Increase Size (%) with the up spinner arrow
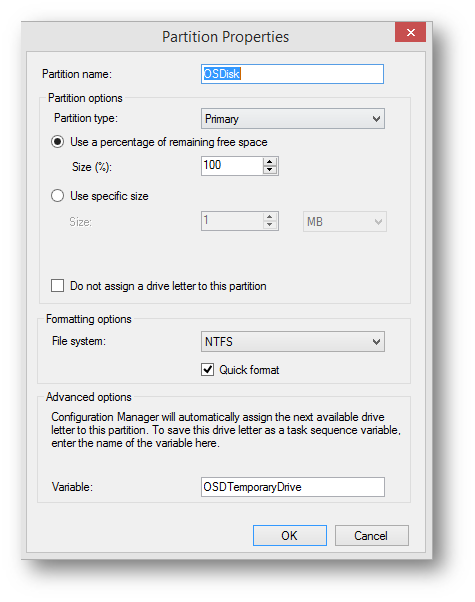475x602 pixels. (x=270, y=162)
